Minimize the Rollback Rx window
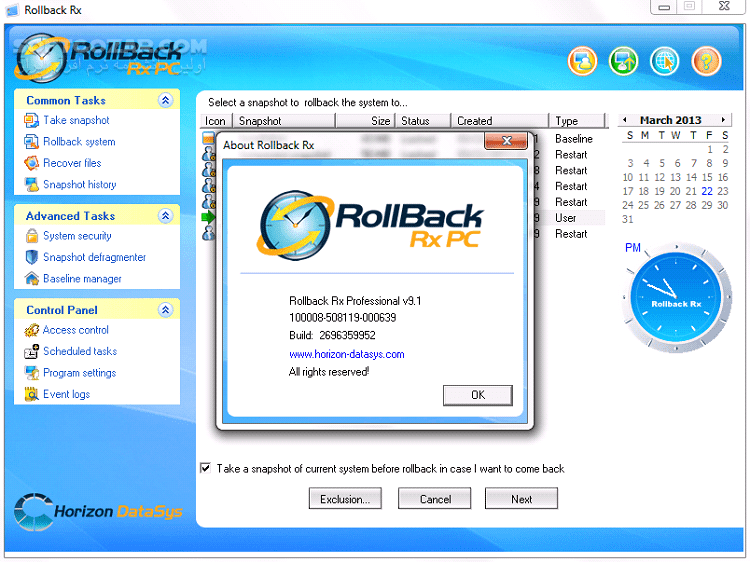The height and width of the screenshot is (562, 750). 664,7
